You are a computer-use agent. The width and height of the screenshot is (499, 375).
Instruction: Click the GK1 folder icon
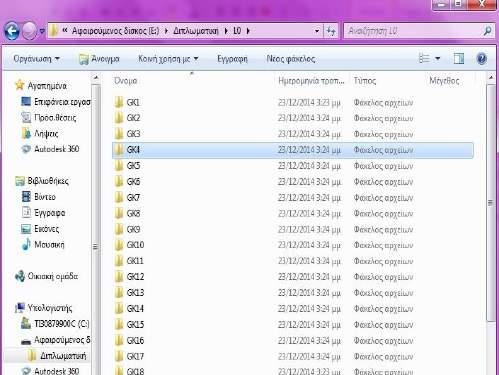point(119,102)
